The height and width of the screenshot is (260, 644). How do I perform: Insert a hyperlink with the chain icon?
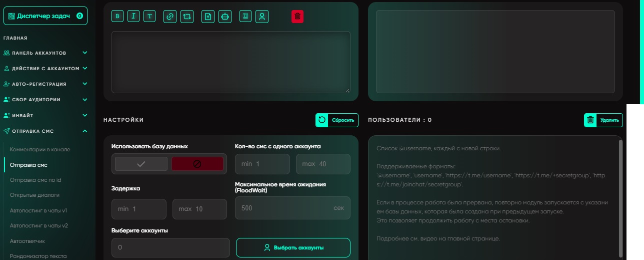pos(170,17)
